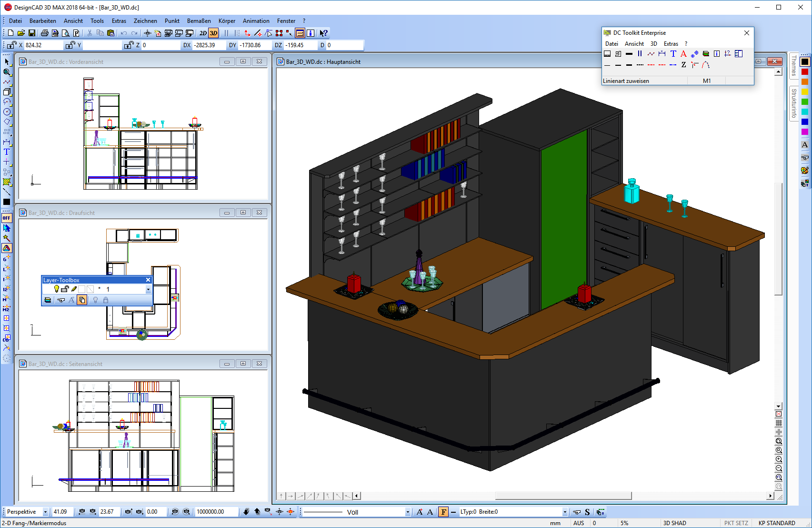Select the zoom magnifier tool in left toolbox
812x528 pixels.
[7, 72]
